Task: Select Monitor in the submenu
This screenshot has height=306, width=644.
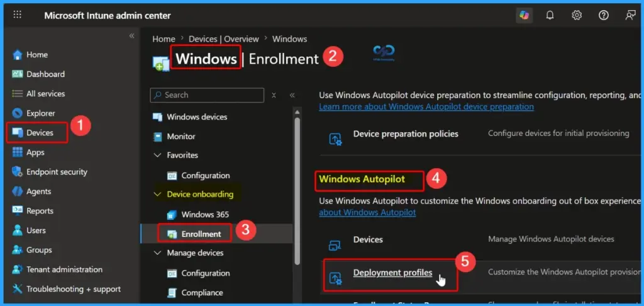Action: (x=181, y=136)
